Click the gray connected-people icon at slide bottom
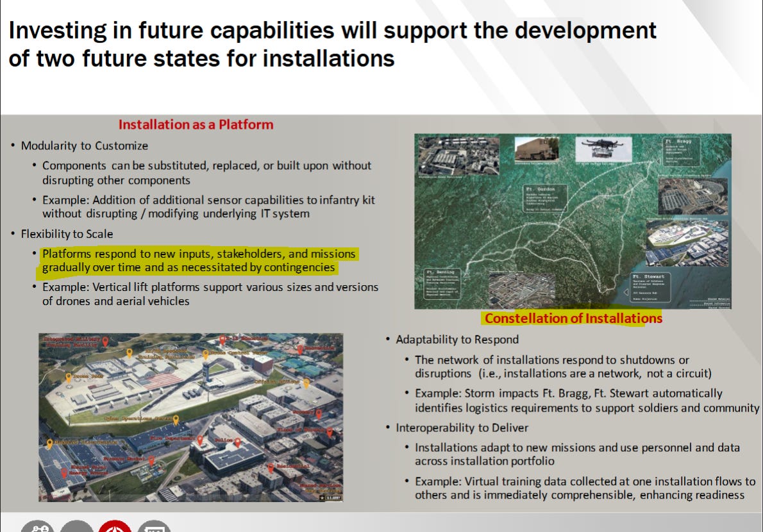The height and width of the screenshot is (532, 763). point(37,526)
